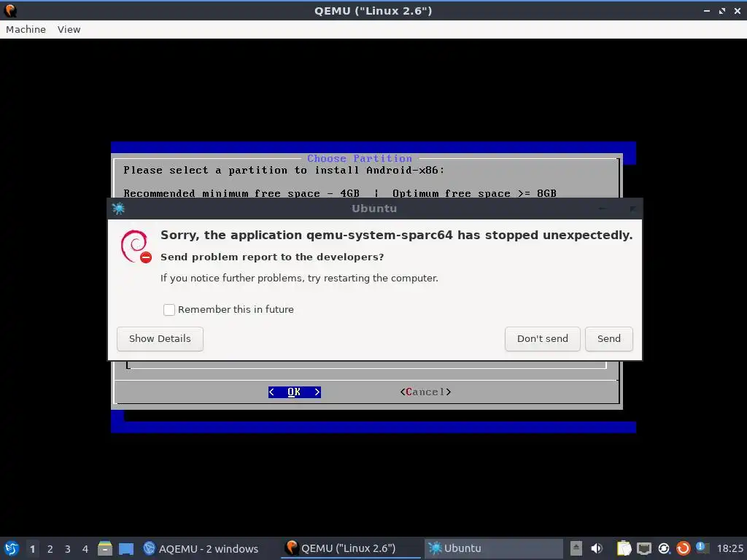Click the blue notification alert tray icon
This screenshot has width=747, height=560.
701,548
